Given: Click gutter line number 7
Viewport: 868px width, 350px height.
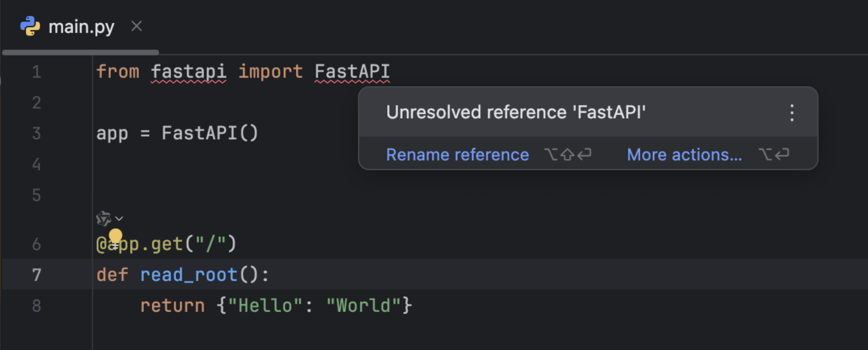Looking at the screenshot, I should [x=37, y=275].
